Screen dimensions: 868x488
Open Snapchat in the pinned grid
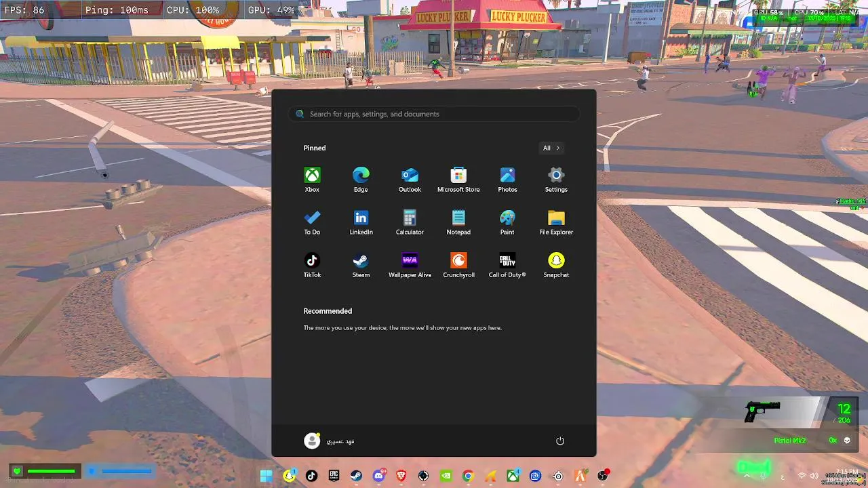556,265
